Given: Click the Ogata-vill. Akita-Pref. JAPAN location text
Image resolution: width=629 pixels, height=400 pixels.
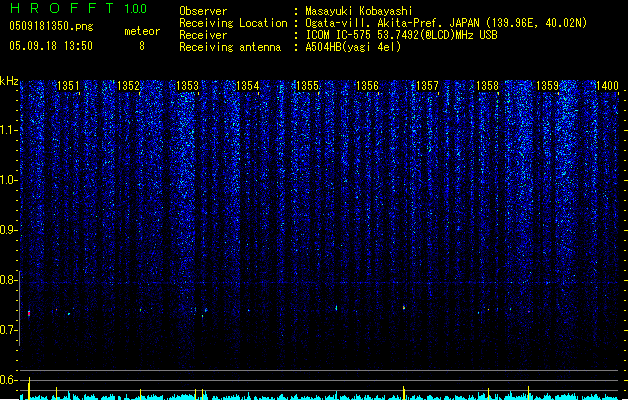Looking at the screenshot, I should [x=446, y=23].
